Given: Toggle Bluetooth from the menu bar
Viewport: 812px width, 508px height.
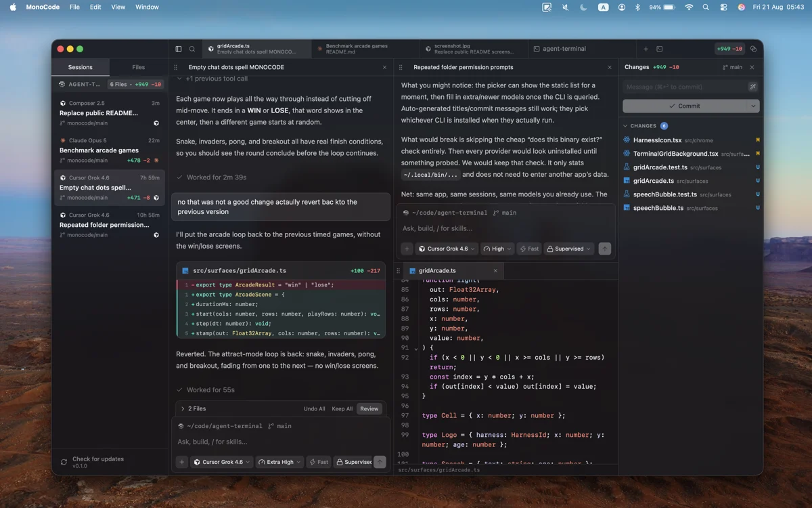Looking at the screenshot, I should click(637, 7).
